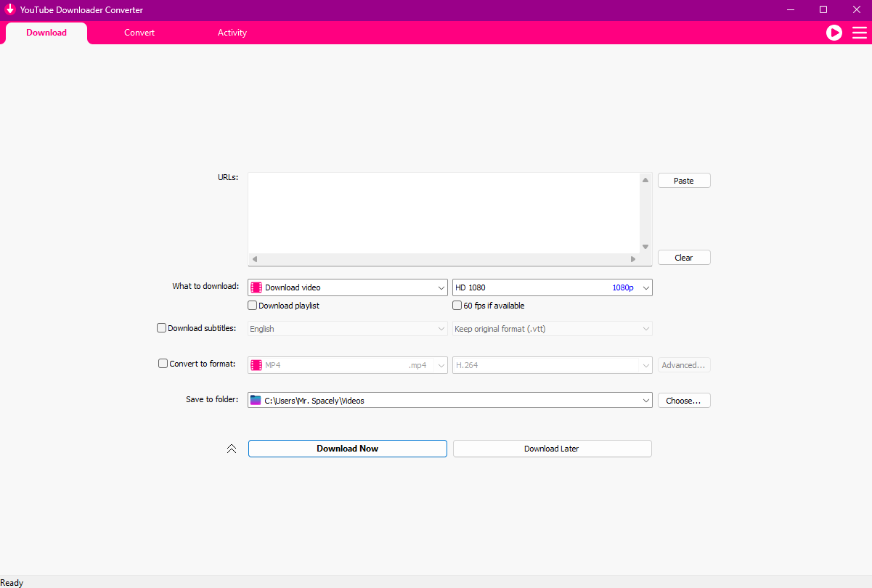872x588 pixels.
Task: Open the Download video dropdown
Action: [348, 287]
